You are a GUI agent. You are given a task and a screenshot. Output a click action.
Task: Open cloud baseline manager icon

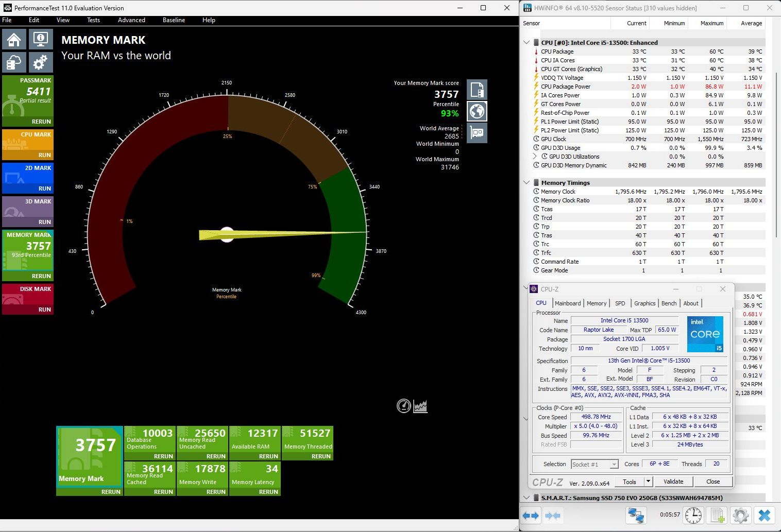pyautogui.click(x=14, y=63)
